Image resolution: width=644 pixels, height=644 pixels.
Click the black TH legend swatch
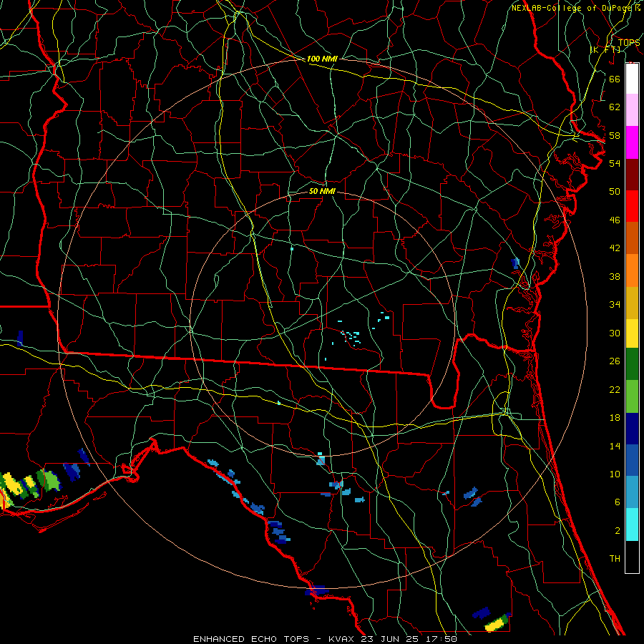[632, 557]
